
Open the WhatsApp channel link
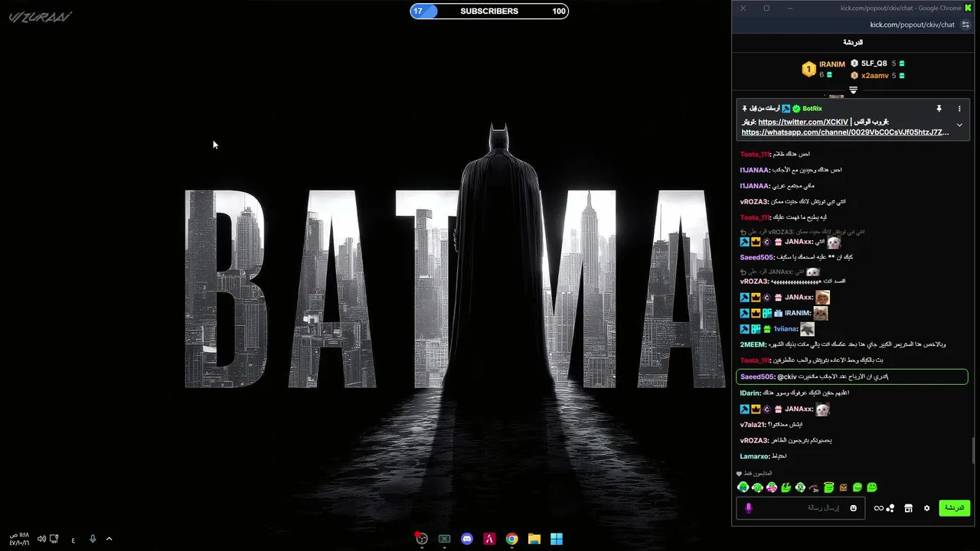[x=845, y=132]
